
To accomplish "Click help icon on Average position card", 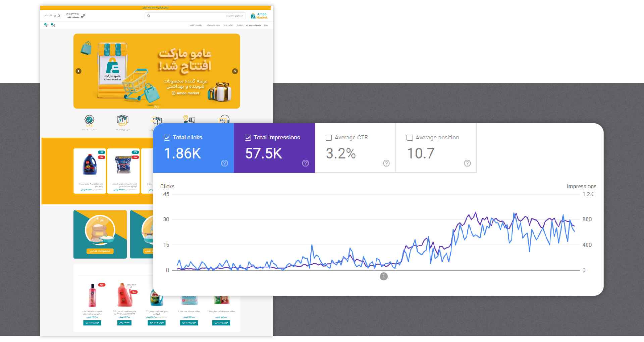I will (x=467, y=163).
